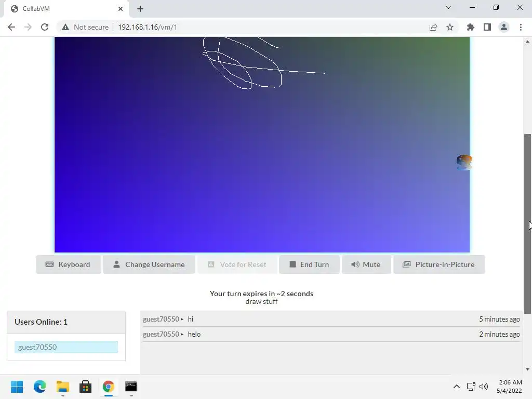
Task: Mute the VM audio
Action: (366, 264)
